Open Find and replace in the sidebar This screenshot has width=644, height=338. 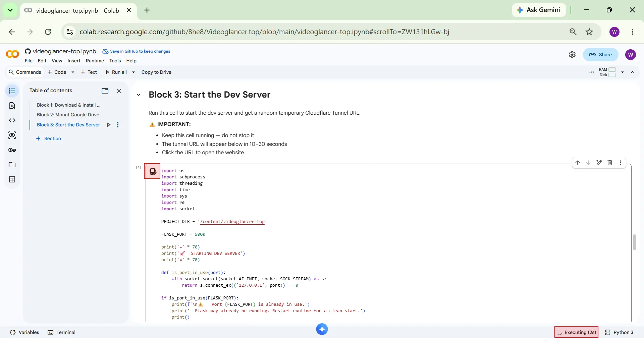tap(12, 106)
